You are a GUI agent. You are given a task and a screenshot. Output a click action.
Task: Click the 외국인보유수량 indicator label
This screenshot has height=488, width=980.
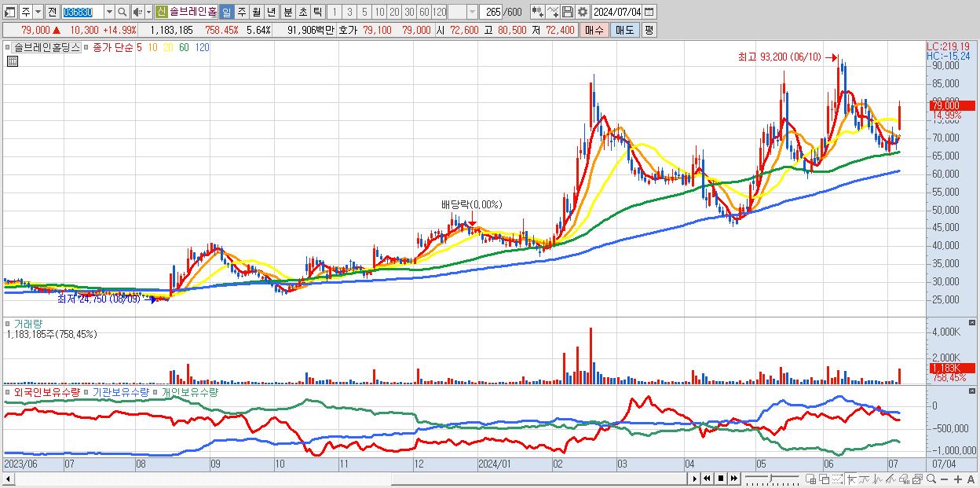click(47, 391)
